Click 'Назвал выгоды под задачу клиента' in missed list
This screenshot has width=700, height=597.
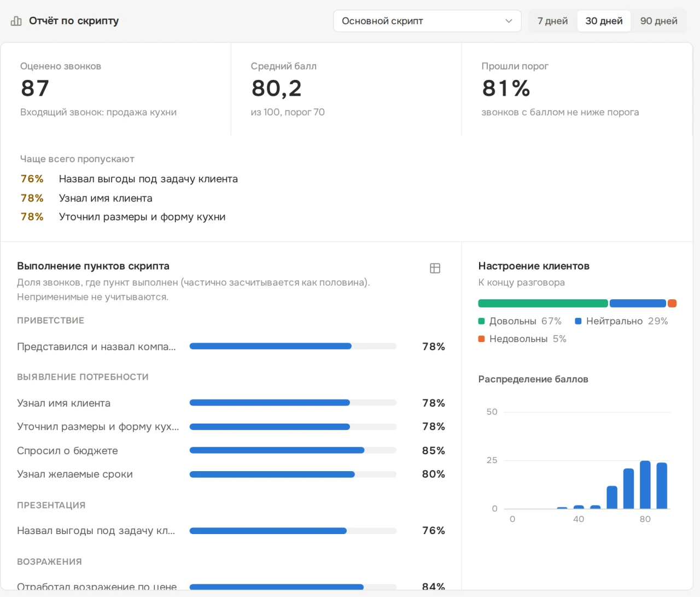148,179
